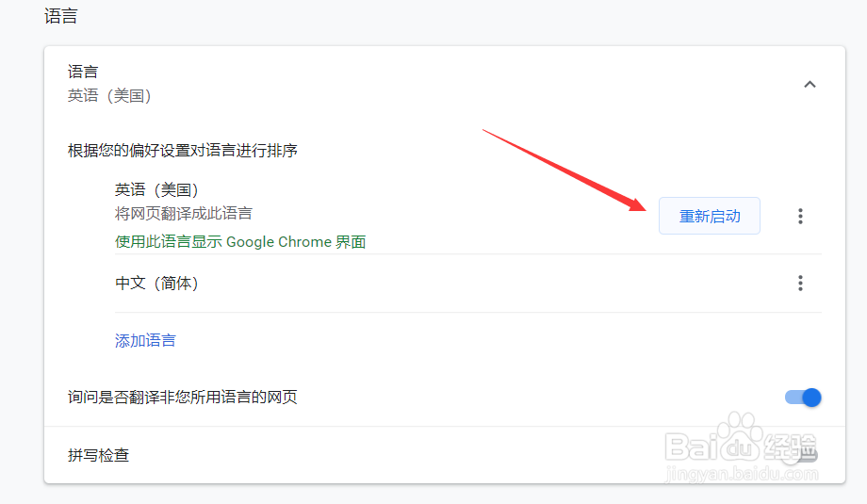Expand the 拼写检查 row

tap(445, 455)
